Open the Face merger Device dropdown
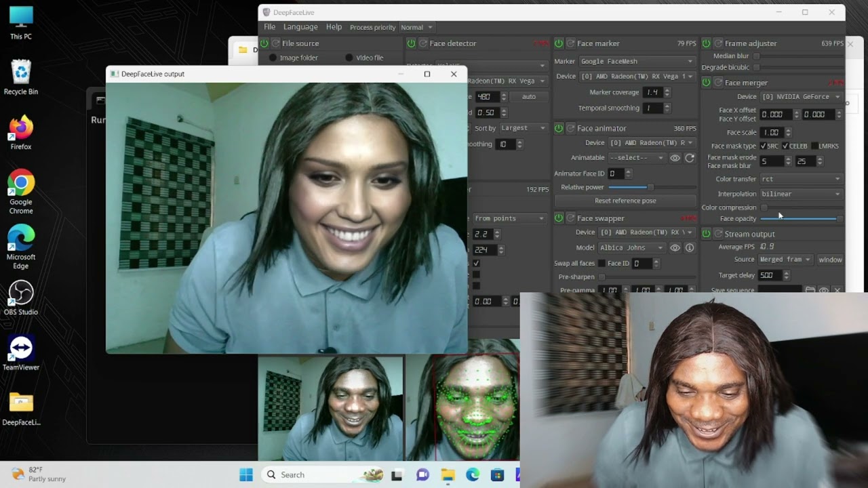868x488 pixels. 801,97
